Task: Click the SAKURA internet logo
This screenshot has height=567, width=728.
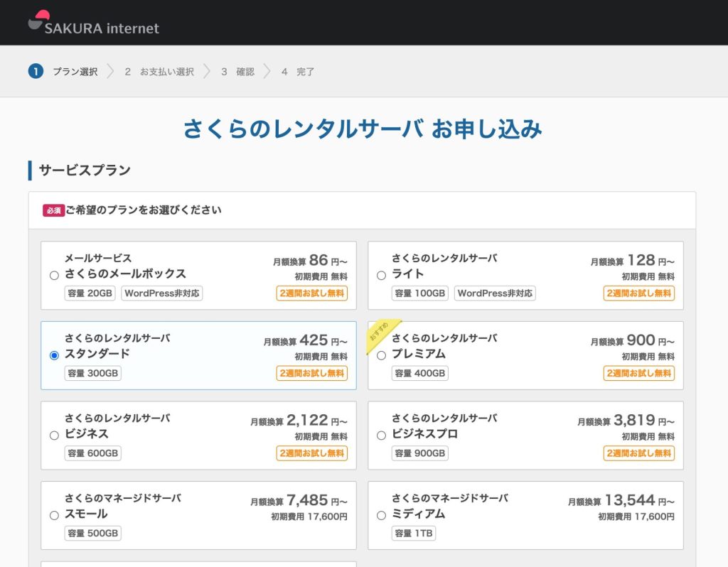Action: pos(93,23)
